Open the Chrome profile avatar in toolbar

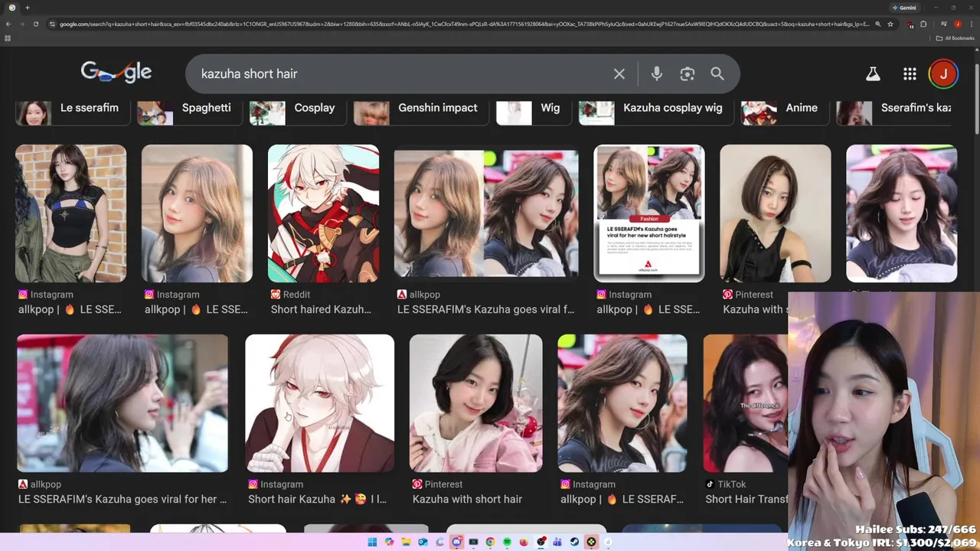(957, 24)
